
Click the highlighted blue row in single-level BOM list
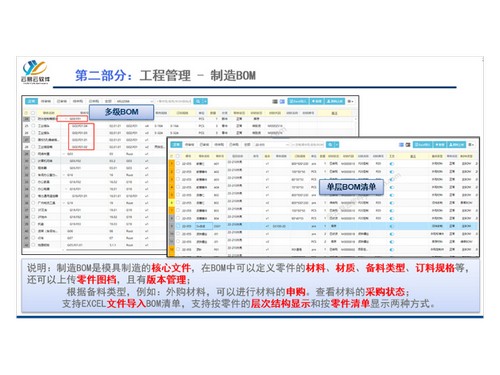point(323,226)
